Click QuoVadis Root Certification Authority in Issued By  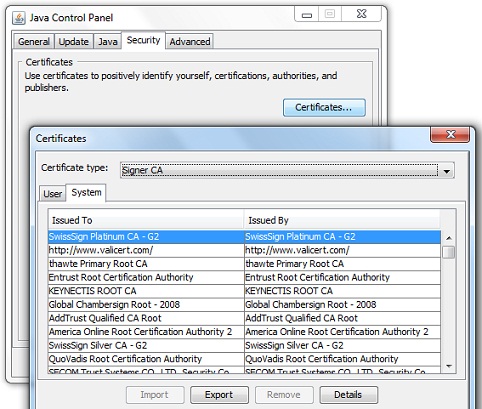pos(342,359)
